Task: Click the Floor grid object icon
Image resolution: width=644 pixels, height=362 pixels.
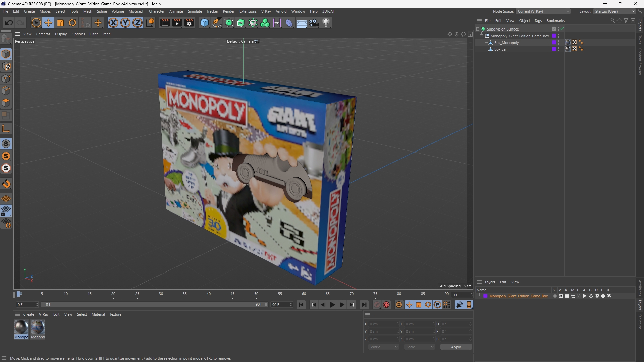Action: 302,23
